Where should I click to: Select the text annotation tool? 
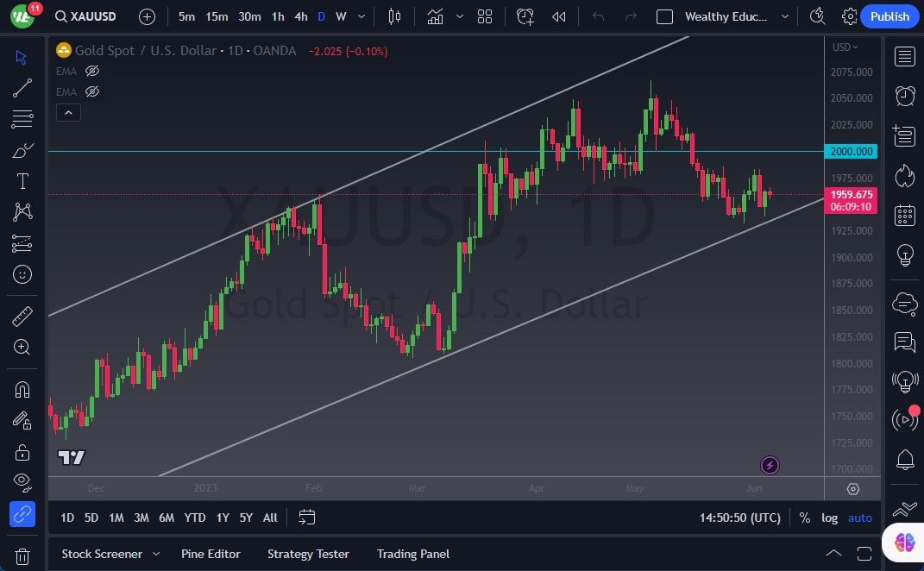click(22, 181)
